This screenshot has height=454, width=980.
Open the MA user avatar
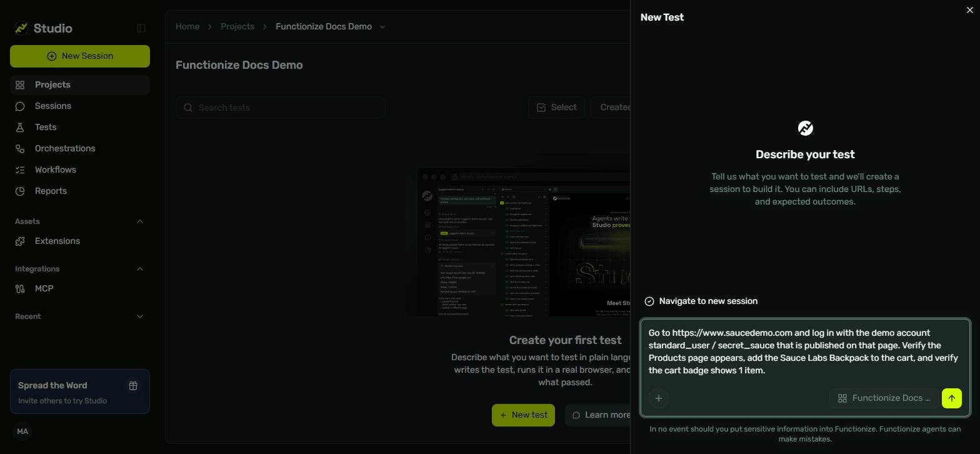[22, 431]
